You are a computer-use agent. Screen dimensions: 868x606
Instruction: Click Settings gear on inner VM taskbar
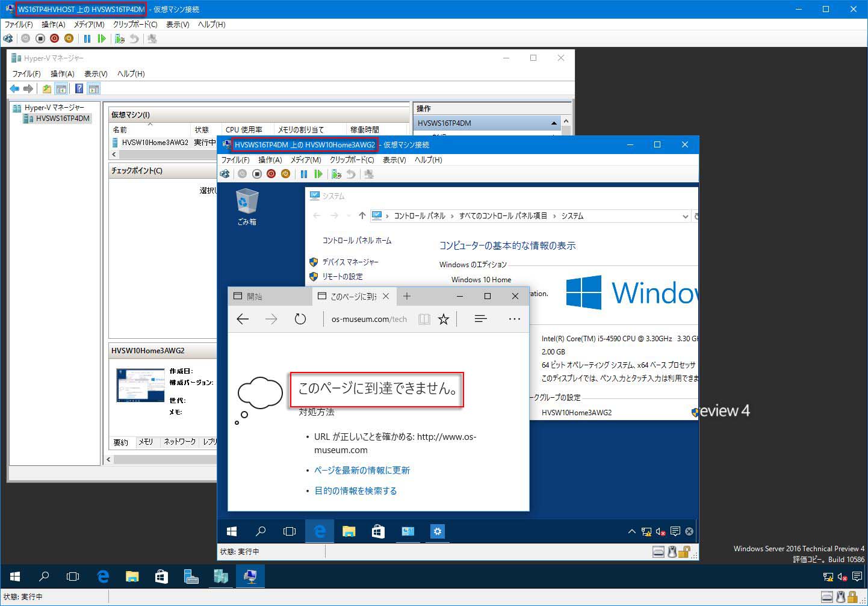click(438, 531)
